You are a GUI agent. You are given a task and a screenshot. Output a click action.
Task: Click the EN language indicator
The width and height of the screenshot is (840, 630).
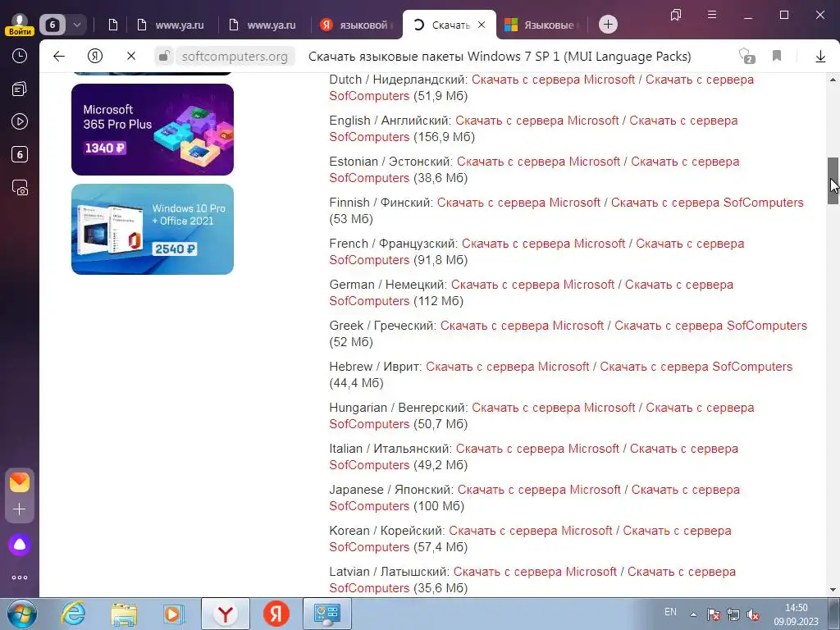click(x=670, y=612)
